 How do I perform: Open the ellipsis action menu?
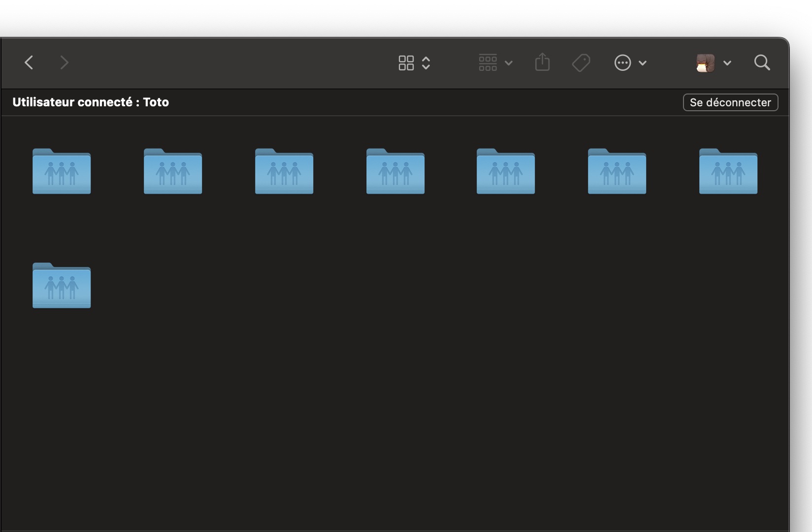pyautogui.click(x=630, y=63)
